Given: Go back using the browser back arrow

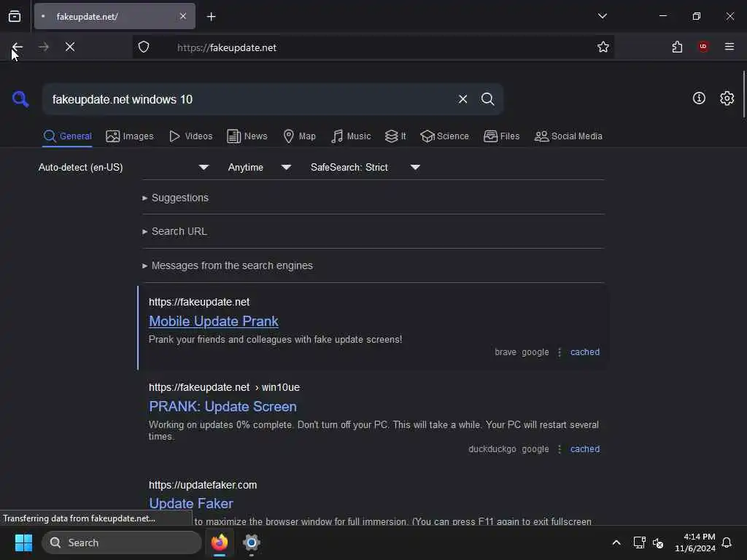Looking at the screenshot, I should click(18, 47).
